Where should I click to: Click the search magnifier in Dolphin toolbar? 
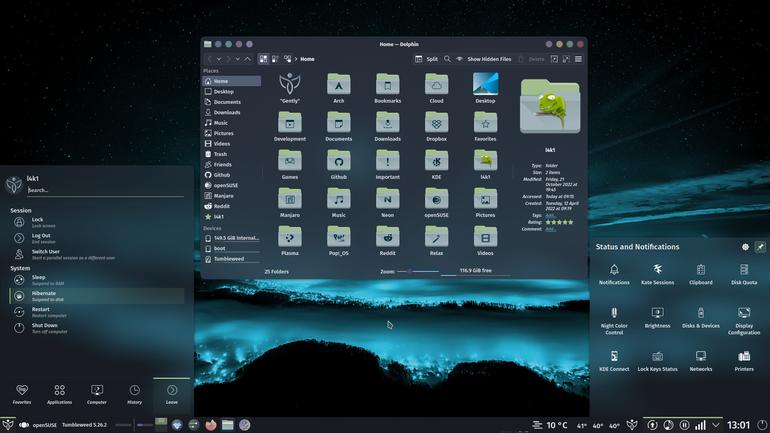447,59
